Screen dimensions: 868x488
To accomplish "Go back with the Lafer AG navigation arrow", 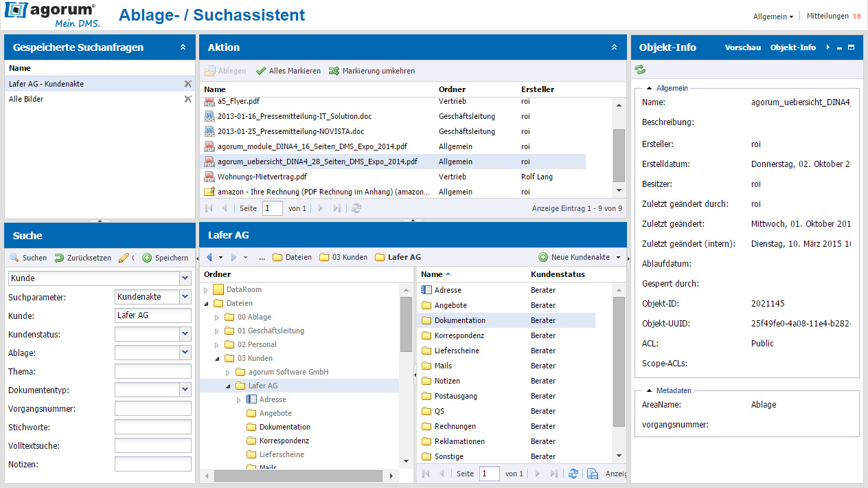I will (x=209, y=257).
